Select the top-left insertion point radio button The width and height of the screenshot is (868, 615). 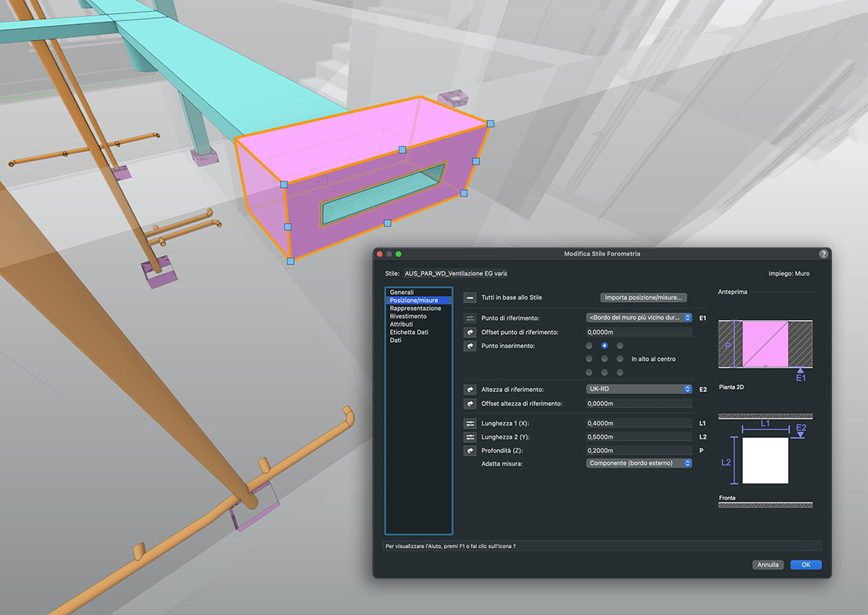589,345
